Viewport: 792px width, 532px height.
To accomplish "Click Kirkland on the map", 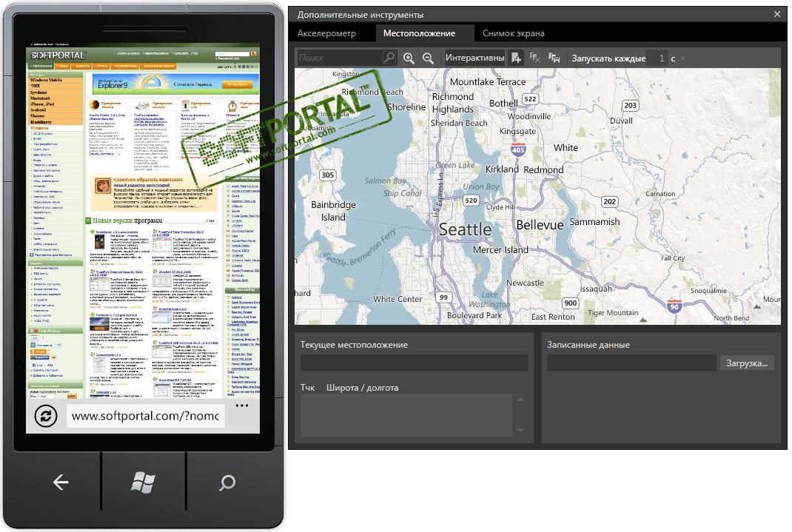I will tap(502, 169).
